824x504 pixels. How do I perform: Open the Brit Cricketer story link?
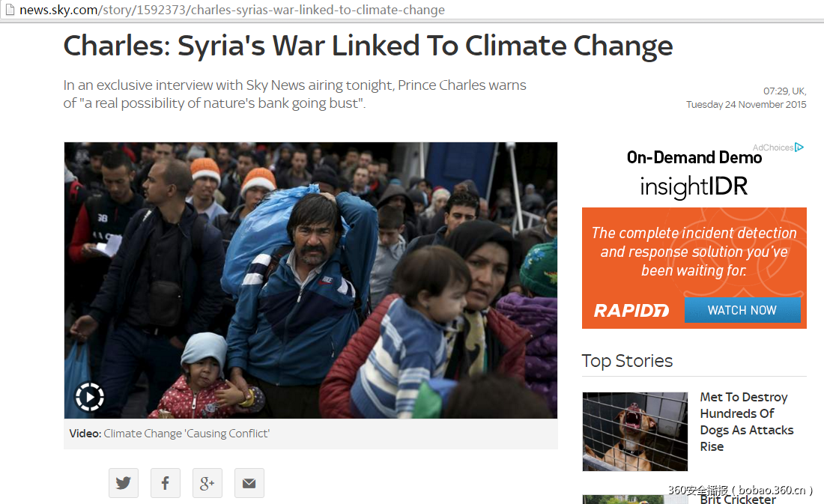tap(738, 500)
